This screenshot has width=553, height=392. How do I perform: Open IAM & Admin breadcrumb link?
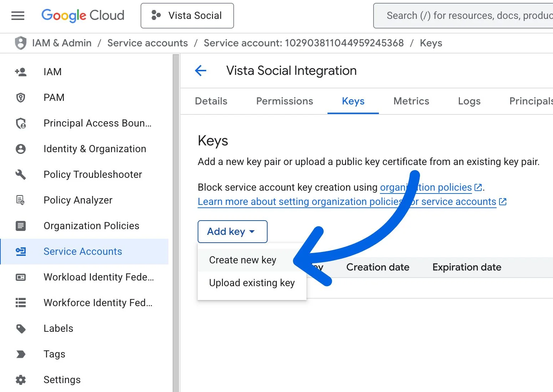click(62, 43)
